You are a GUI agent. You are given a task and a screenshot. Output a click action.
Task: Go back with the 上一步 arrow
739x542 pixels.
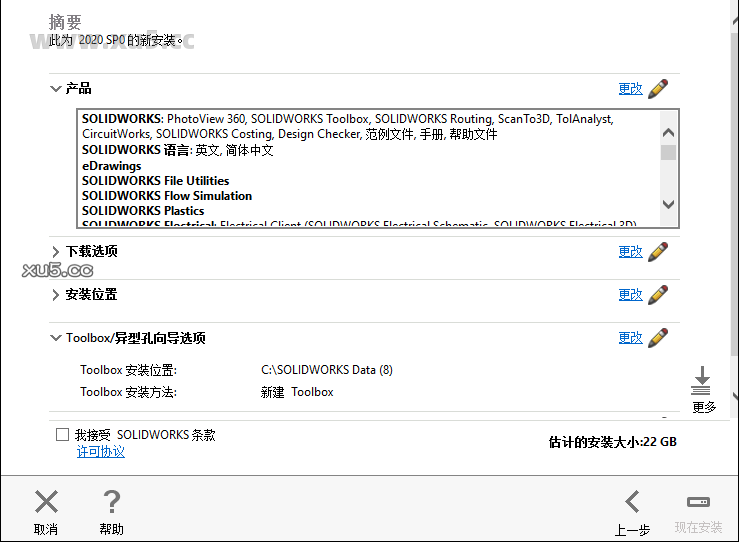pyautogui.click(x=632, y=502)
